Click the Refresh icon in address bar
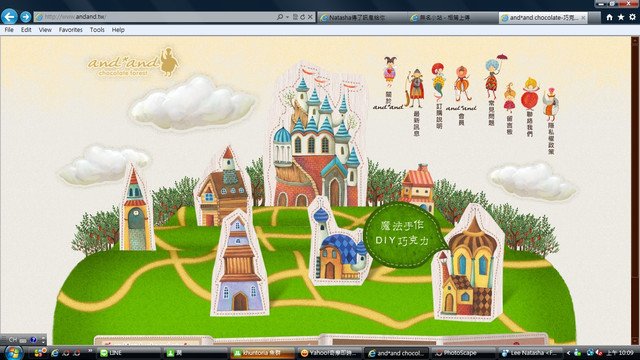The image size is (640, 360). click(x=302, y=17)
